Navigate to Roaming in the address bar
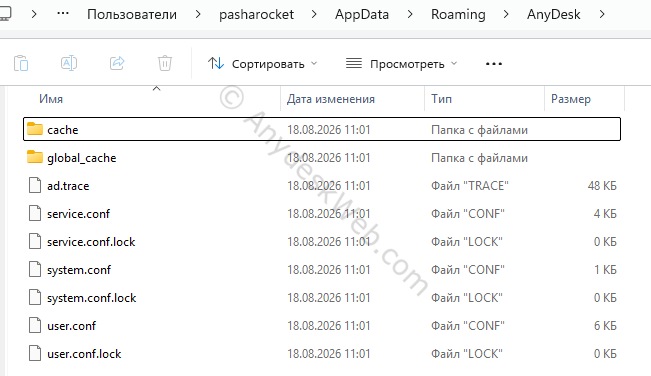The height and width of the screenshot is (376, 651). [458, 15]
